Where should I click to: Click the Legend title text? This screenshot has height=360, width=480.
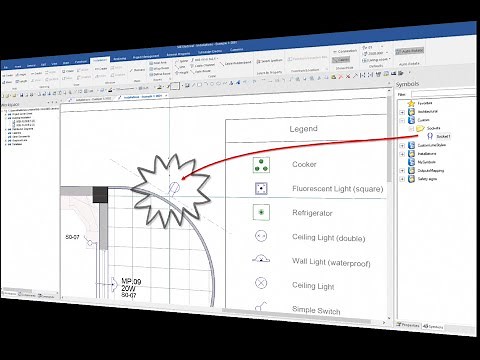point(303,129)
